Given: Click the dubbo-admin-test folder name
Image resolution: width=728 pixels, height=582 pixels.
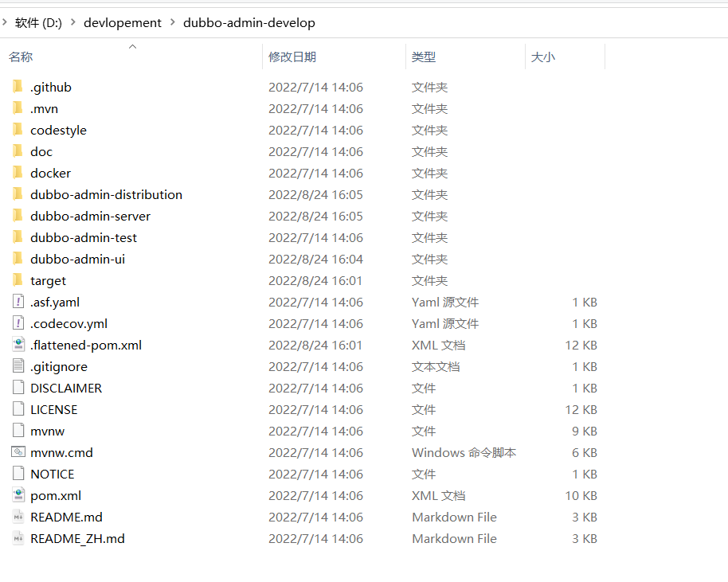Looking at the screenshot, I should point(84,237).
